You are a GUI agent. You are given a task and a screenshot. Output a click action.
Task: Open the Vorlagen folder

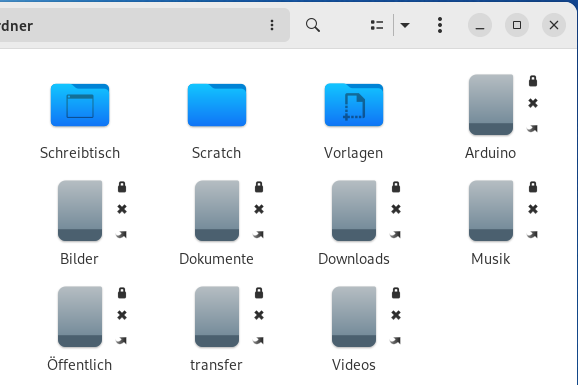354,105
